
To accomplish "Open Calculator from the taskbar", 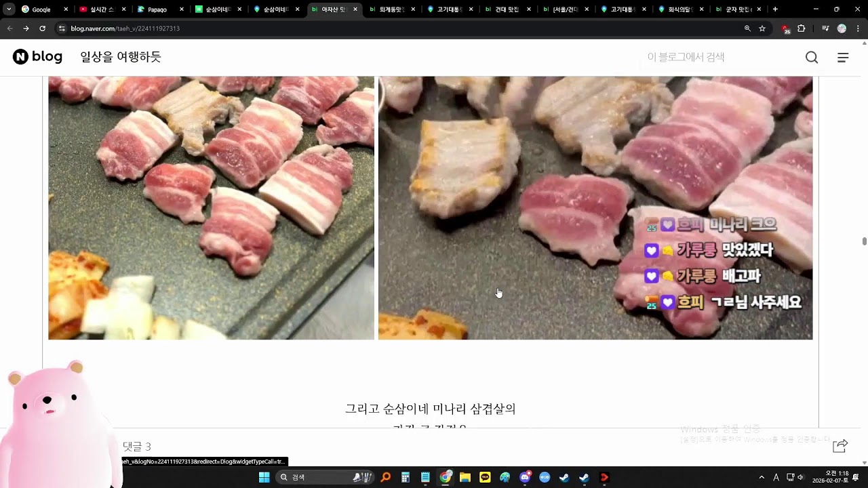I will pyautogui.click(x=406, y=477).
